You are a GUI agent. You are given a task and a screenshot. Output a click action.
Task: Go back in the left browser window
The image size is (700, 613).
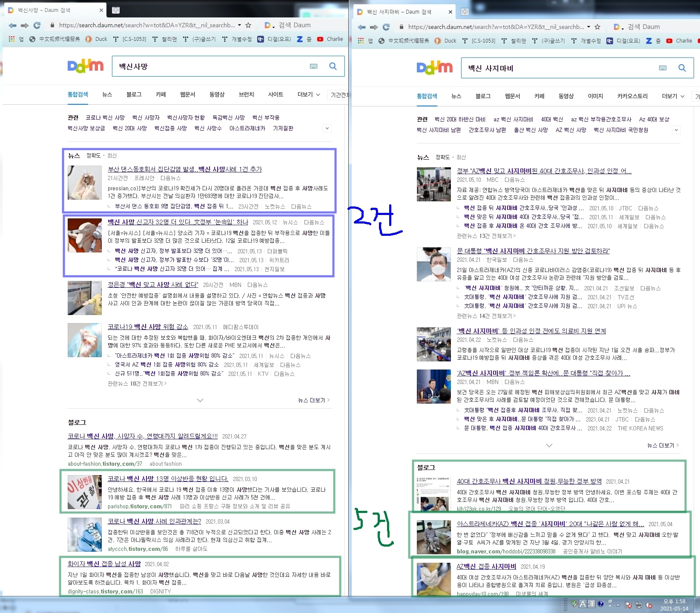pos(13,25)
